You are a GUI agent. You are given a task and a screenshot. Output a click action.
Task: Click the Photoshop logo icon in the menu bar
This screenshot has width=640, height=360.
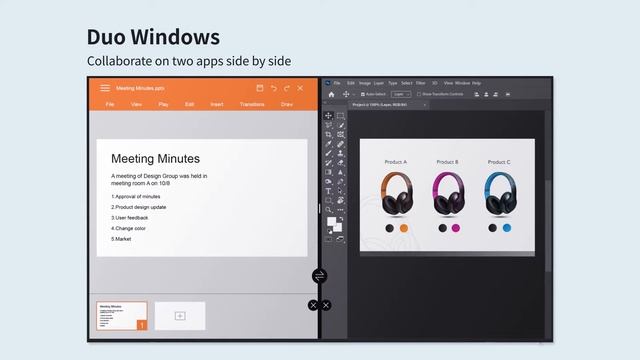click(328, 83)
